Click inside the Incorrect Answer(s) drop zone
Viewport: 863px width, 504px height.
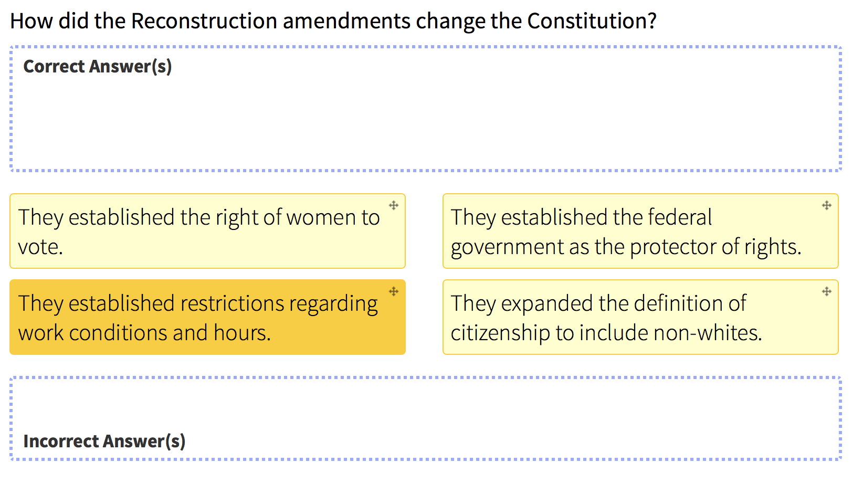(x=426, y=418)
